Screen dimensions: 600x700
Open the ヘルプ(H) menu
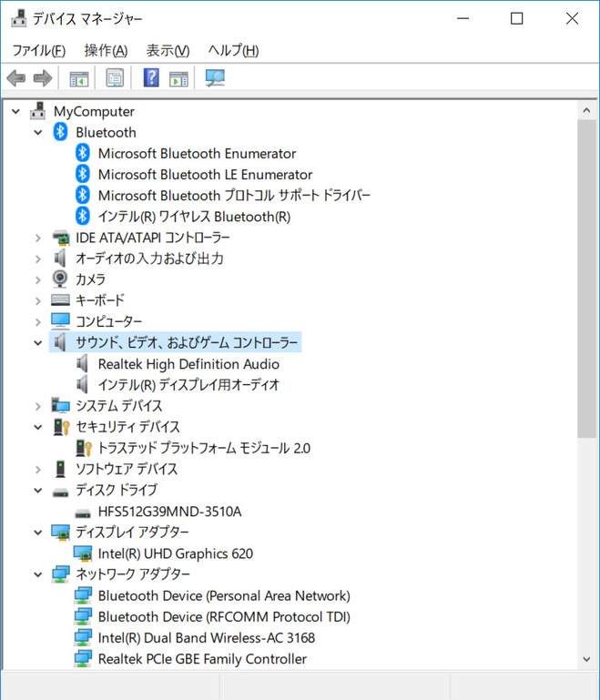(x=233, y=50)
